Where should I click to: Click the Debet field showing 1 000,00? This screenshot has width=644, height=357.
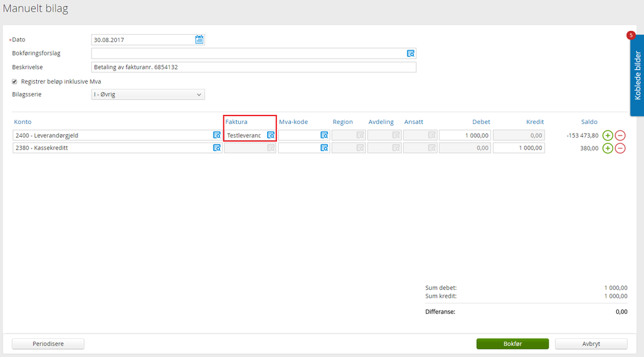pos(465,135)
